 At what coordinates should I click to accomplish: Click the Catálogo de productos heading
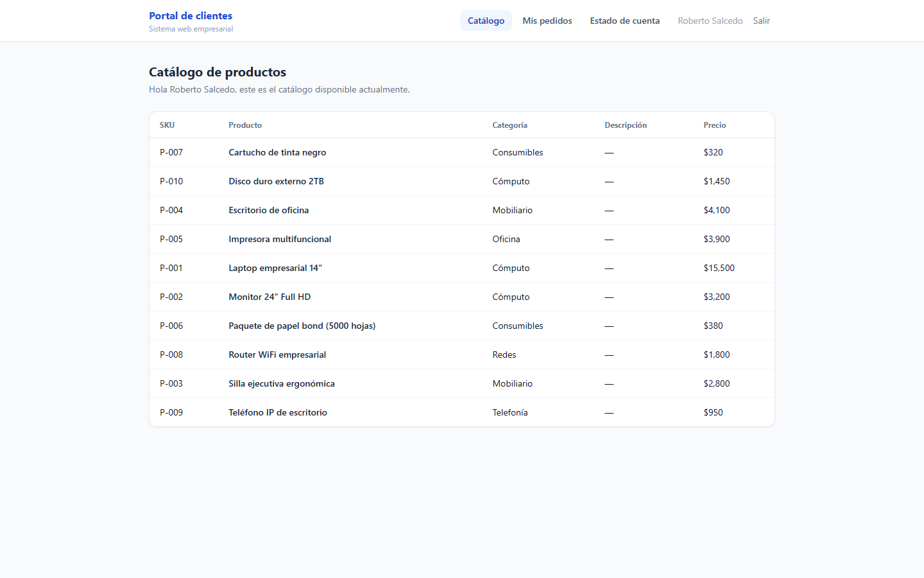(218, 72)
